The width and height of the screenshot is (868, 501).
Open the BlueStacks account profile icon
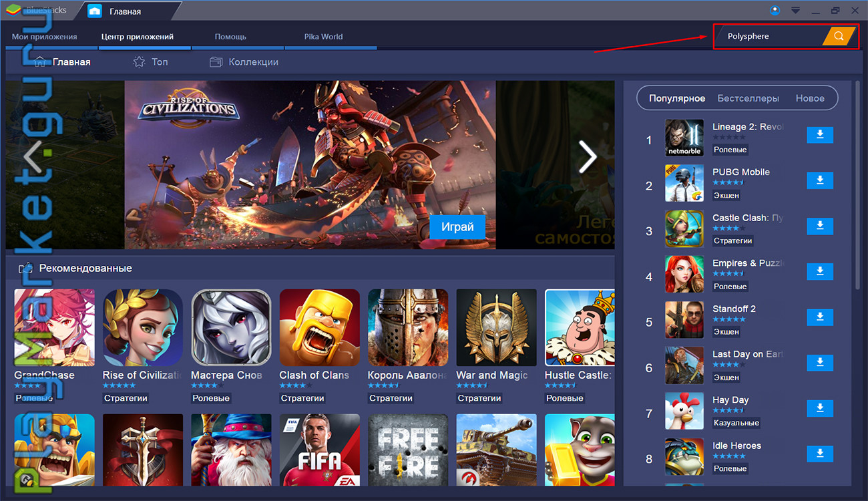coord(775,10)
